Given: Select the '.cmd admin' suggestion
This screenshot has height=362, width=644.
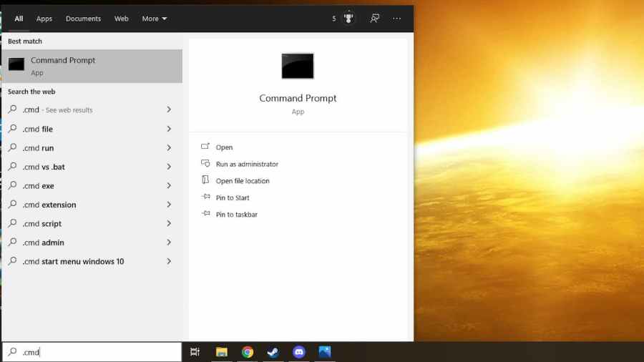Looking at the screenshot, I should coord(92,242).
